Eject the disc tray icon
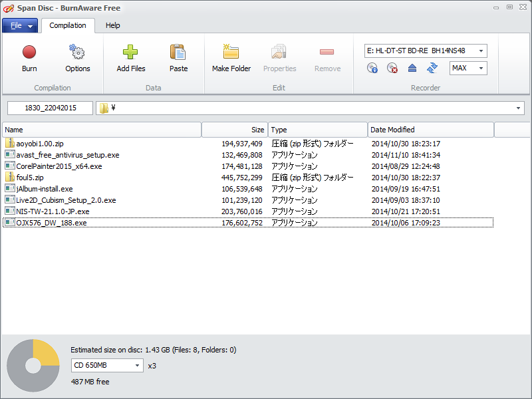The image size is (532, 399). (412, 68)
